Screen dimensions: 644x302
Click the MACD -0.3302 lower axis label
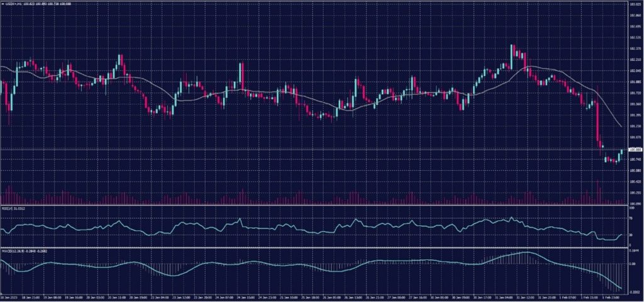click(633, 292)
